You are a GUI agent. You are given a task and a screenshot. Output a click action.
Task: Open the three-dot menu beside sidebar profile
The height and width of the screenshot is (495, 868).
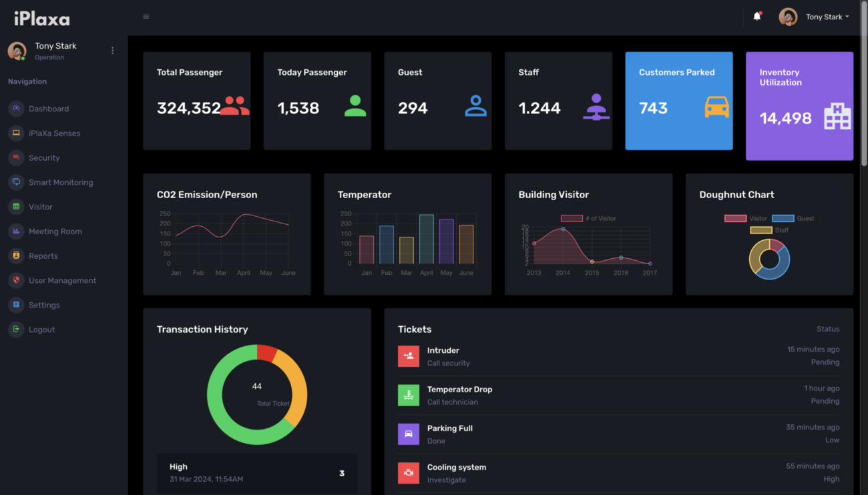(x=112, y=51)
